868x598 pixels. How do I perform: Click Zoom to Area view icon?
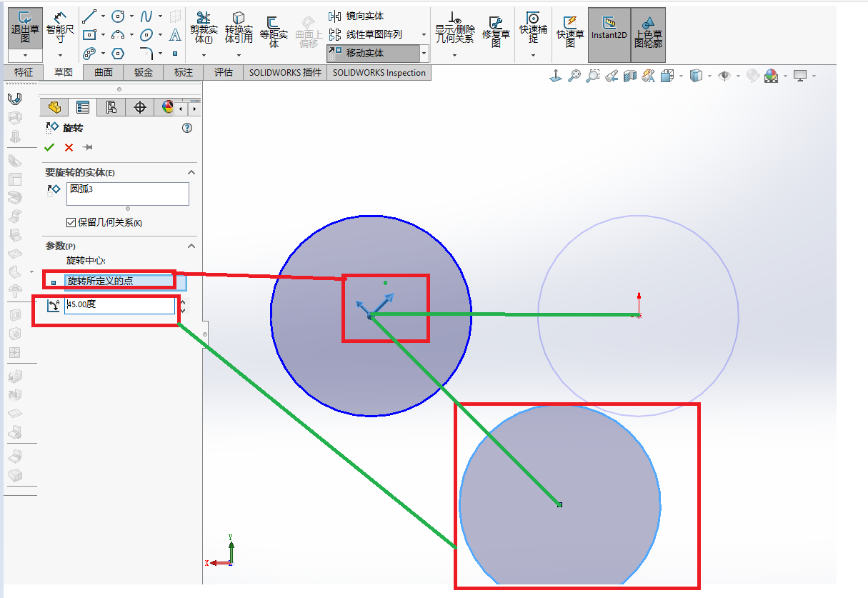point(593,76)
